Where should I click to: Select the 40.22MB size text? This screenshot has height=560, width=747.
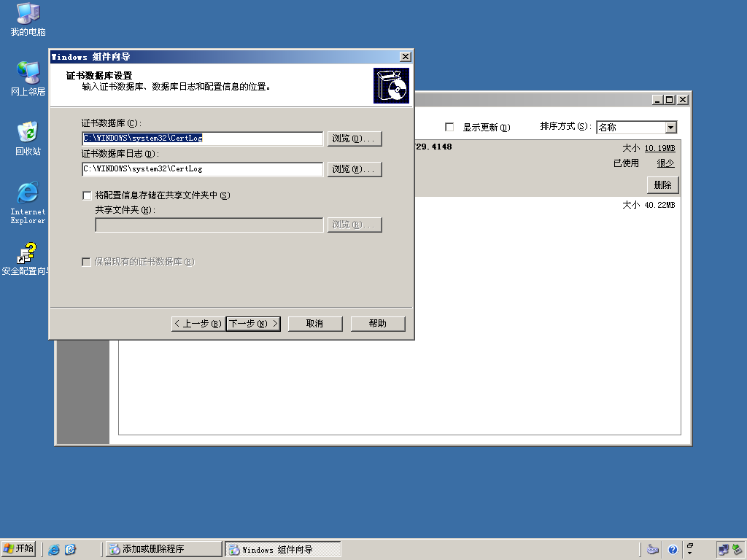659,205
